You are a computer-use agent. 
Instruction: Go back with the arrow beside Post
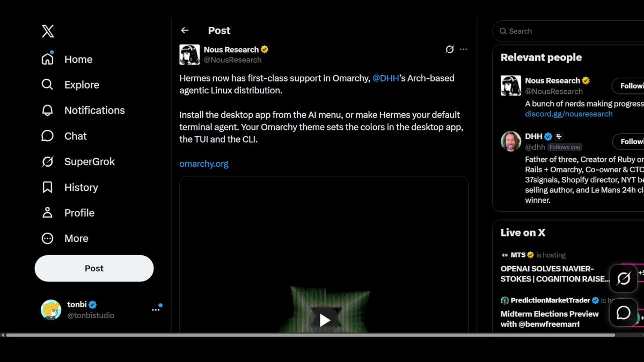pyautogui.click(x=185, y=31)
